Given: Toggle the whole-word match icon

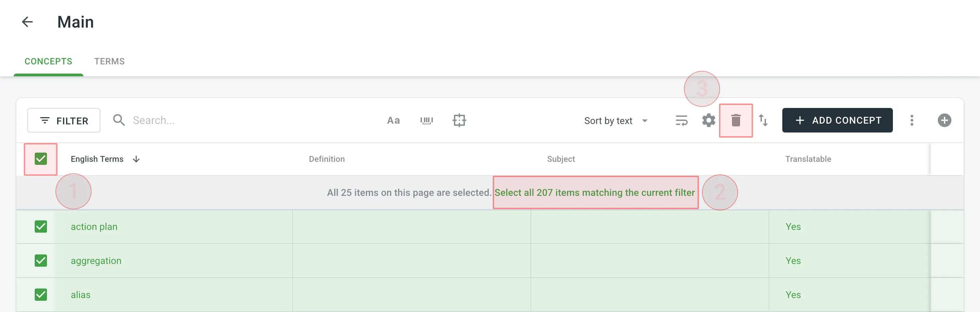Looking at the screenshot, I should pos(426,120).
